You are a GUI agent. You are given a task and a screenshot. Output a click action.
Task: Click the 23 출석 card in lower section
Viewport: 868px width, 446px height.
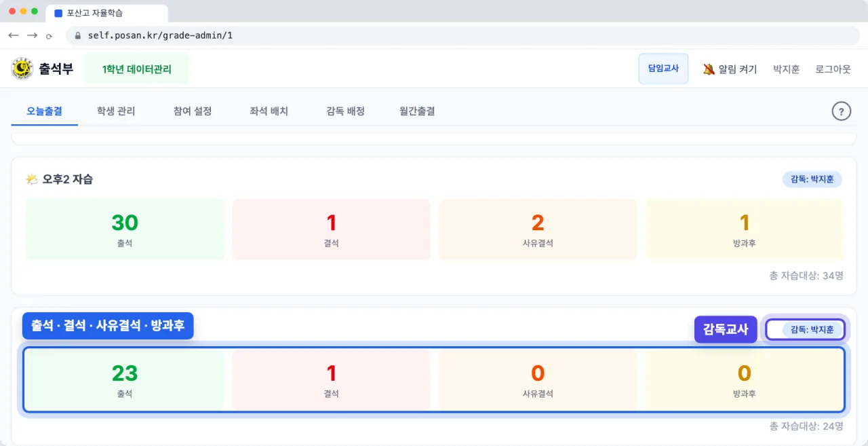[125, 380]
